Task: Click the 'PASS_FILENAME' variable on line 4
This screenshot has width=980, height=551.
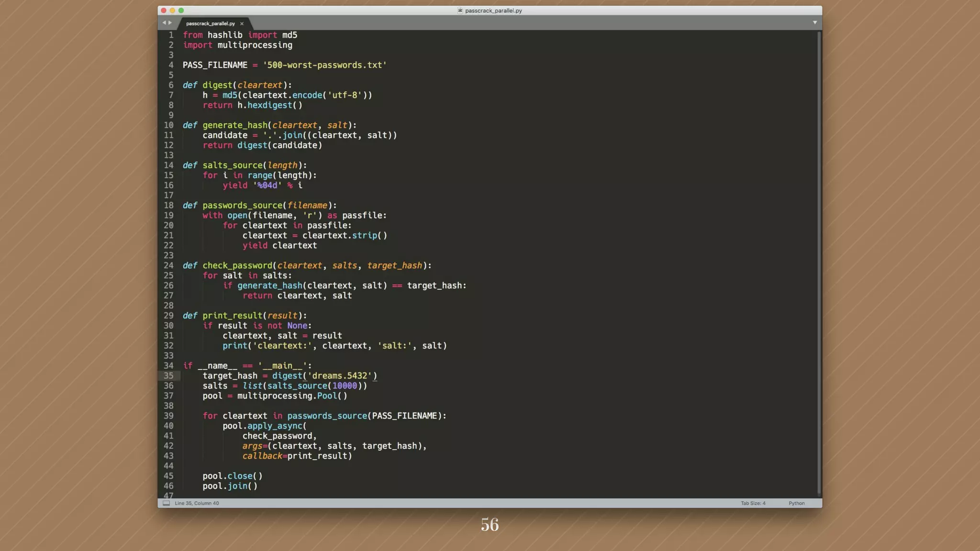Action: click(215, 65)
